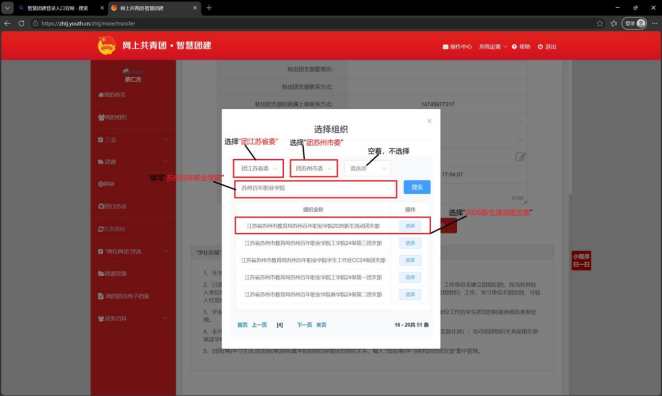
Task: Reload the page with the refresh icon
Action: pyautogui.click(x=21, y=23)
